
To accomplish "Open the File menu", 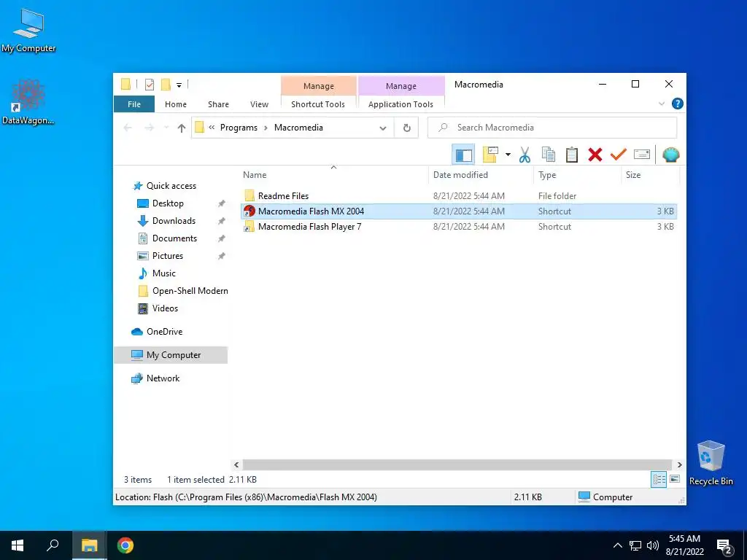I will coord(134,104).
